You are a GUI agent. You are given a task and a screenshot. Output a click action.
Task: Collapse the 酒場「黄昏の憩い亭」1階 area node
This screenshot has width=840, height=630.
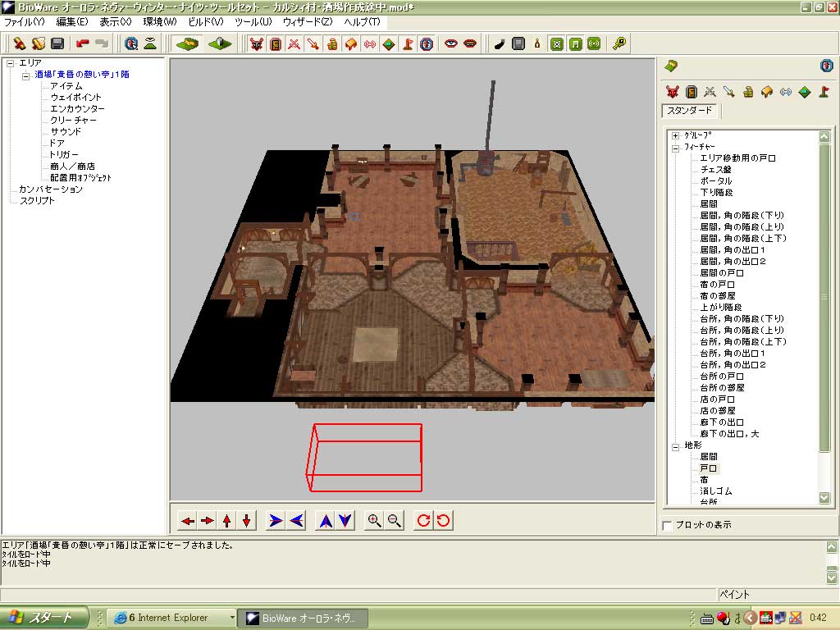(25, 75)
